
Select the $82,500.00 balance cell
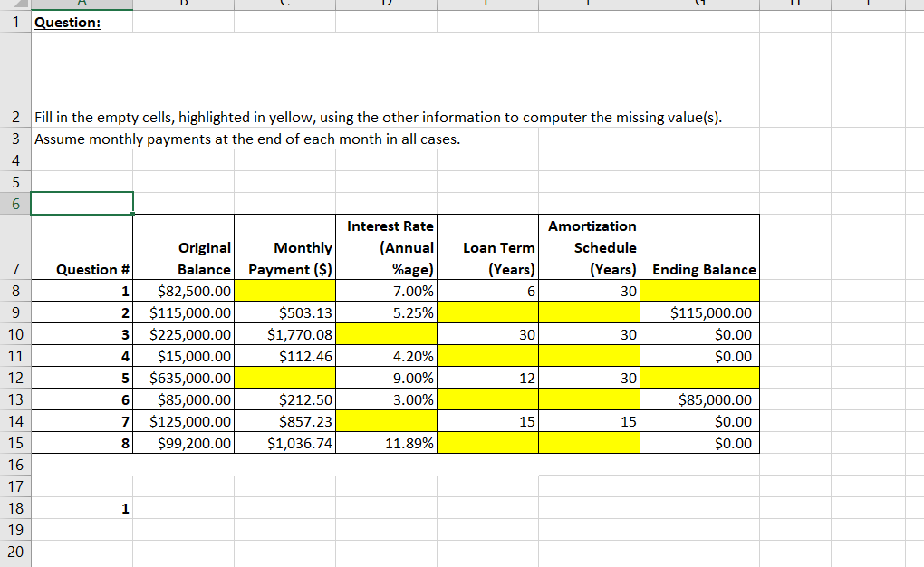(183, 291)
